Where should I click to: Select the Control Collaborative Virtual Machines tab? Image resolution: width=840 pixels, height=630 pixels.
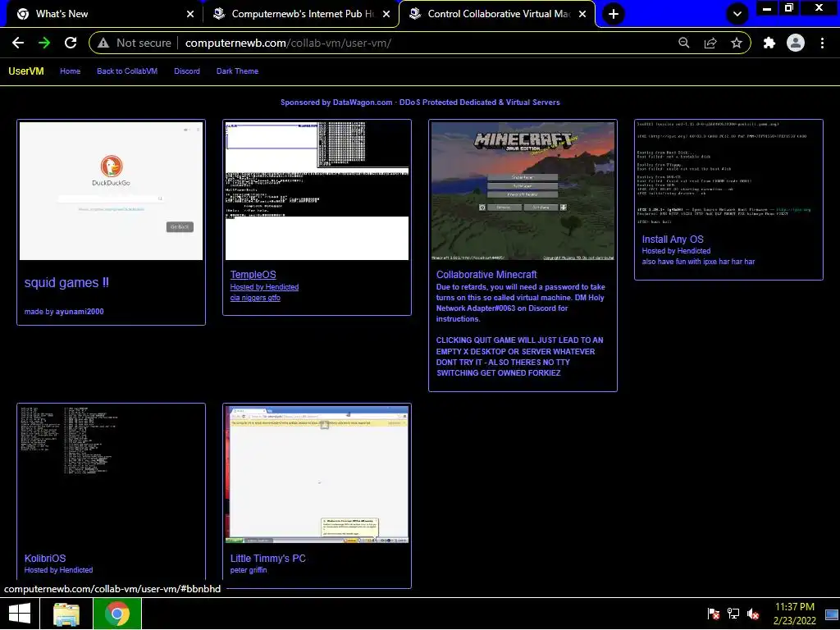click(497, 14)
